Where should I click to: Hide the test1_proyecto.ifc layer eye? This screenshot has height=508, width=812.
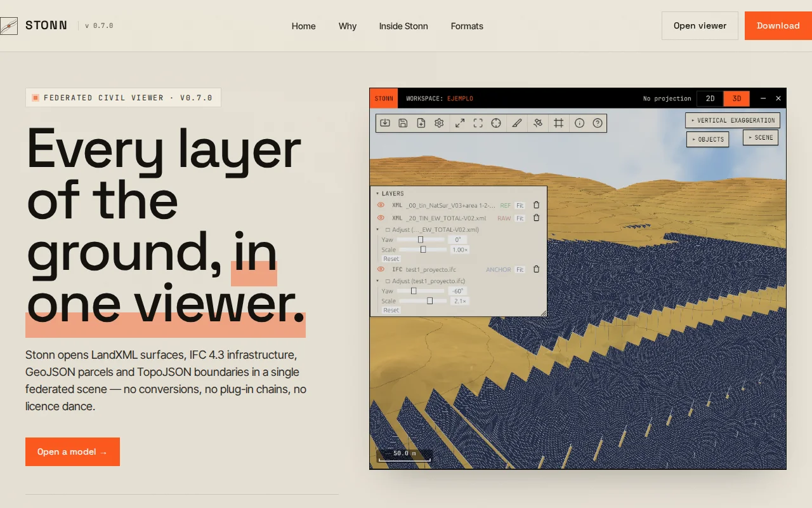pyautogui.click(x=381, y=269)
